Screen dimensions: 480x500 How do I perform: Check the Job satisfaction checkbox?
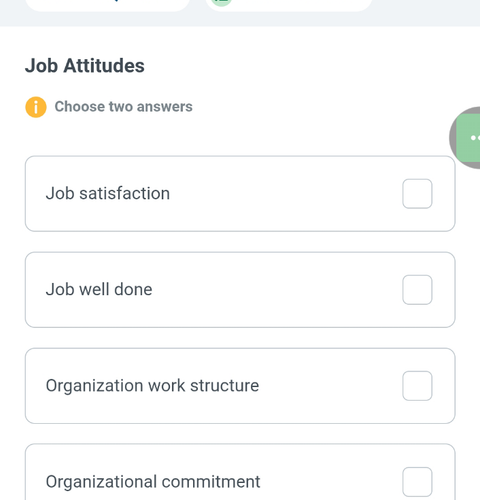click(x=417, y=194)
